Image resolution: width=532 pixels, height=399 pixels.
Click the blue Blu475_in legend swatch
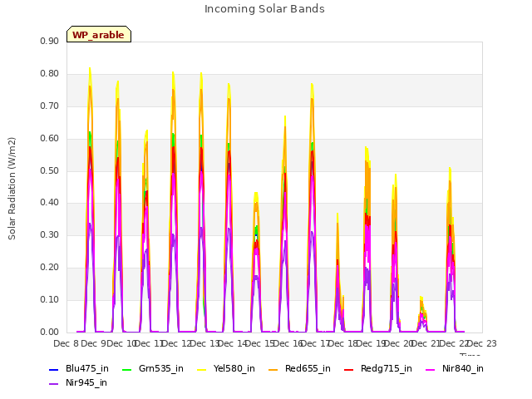tap(53, 370)
